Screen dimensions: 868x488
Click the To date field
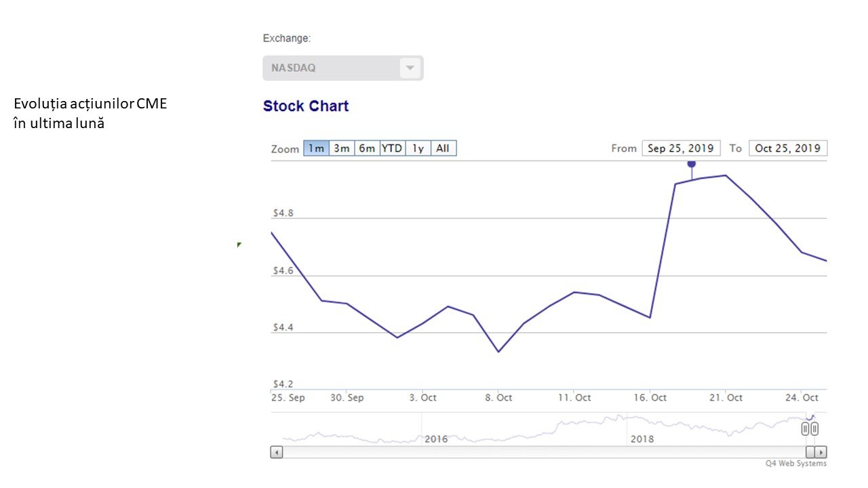(x=787, y=148)
